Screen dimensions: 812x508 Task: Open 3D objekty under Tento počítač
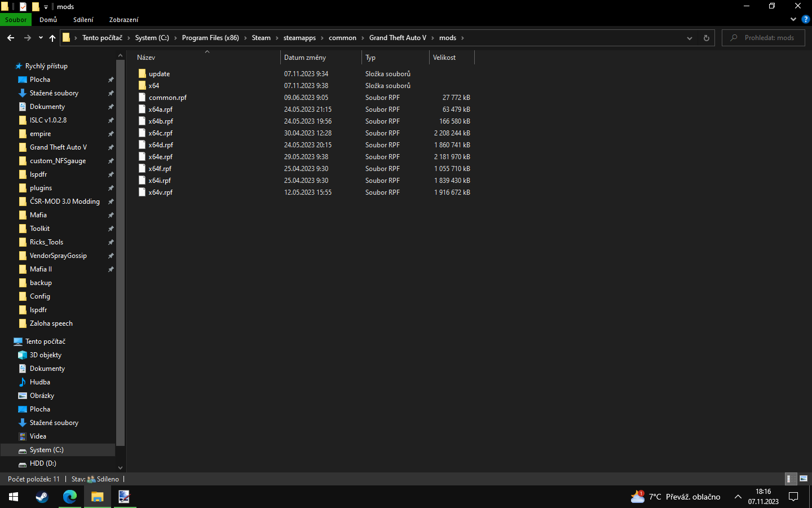(x=46, y=355)
